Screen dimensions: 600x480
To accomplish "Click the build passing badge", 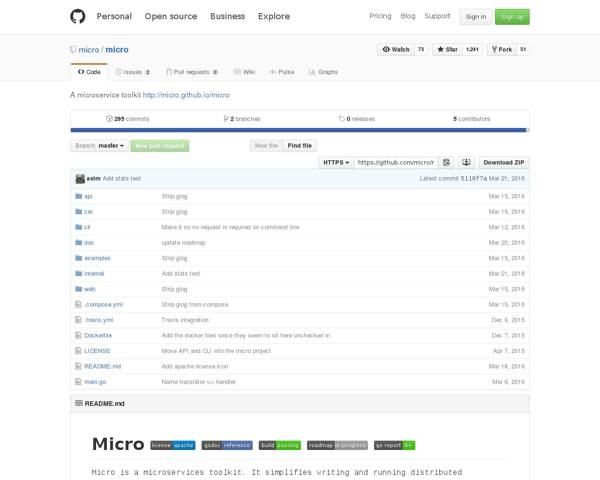I will point(280,445).
